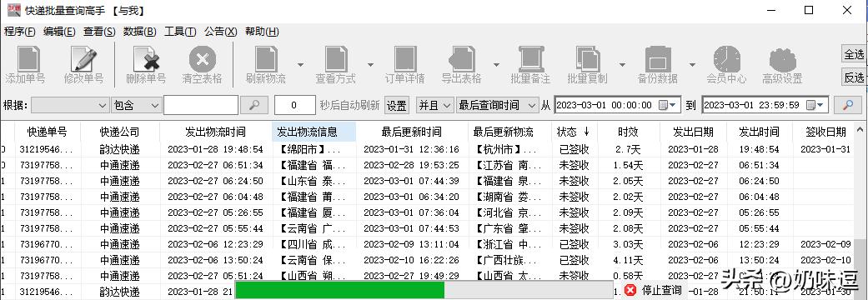Screen dimensions: 868x300
Task: Click the cell 2023-02-10 16:22:26
Action: (411, 260)
